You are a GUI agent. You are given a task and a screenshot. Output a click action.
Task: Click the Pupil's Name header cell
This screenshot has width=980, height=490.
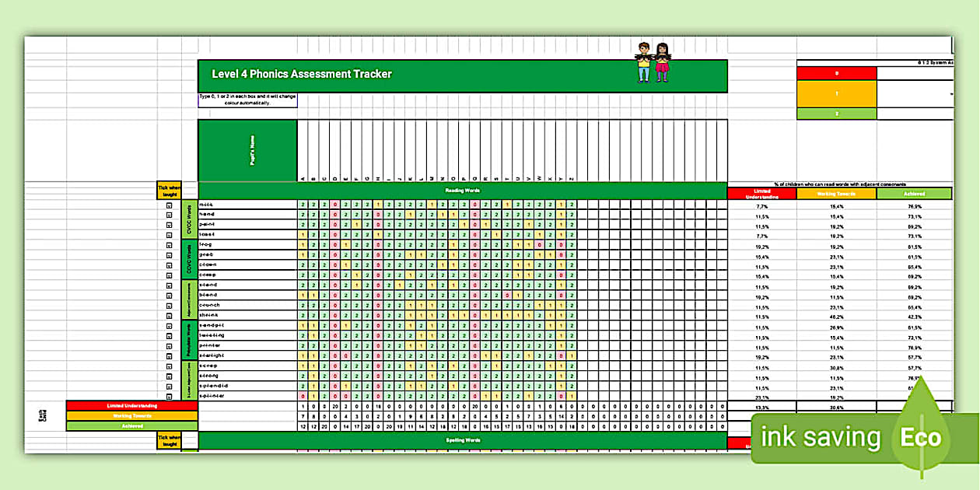[x=247, y=150]
